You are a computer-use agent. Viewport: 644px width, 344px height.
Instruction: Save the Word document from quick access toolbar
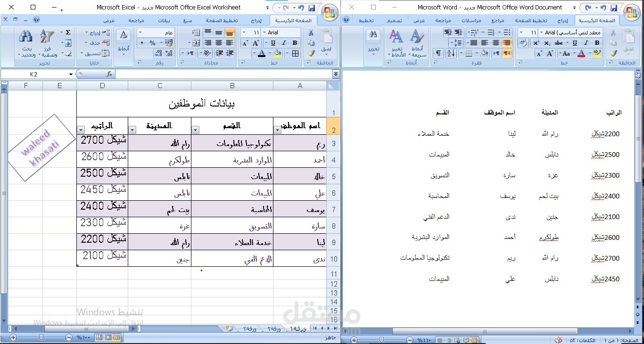[x=613, y=8]
